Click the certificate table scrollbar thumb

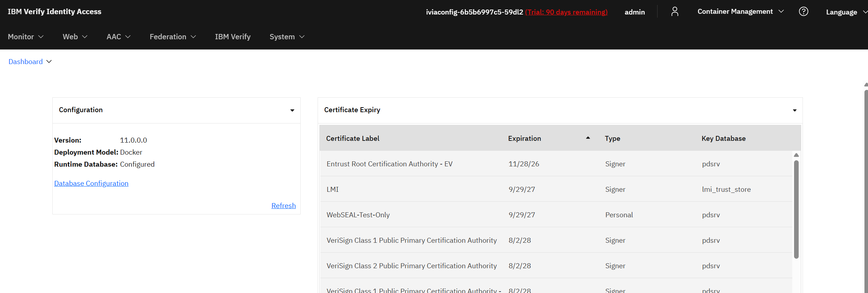tap(796, 209)
